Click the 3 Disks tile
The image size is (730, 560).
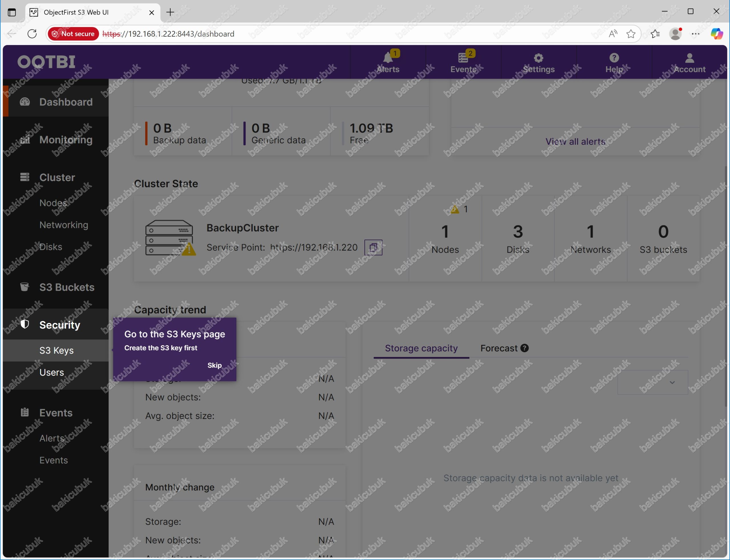pos(518,239)
